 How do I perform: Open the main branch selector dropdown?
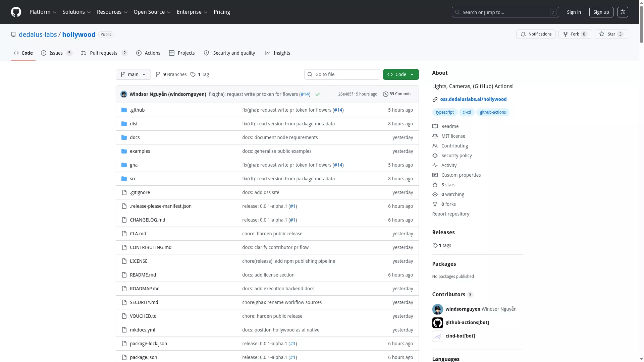(x=133, y=74)
